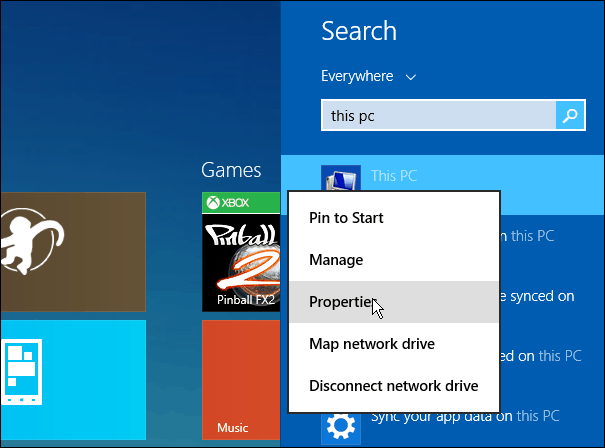This screenshot has width=605, height=448.
Task: Select Manage in the context menu
Action: click(394, 260)
